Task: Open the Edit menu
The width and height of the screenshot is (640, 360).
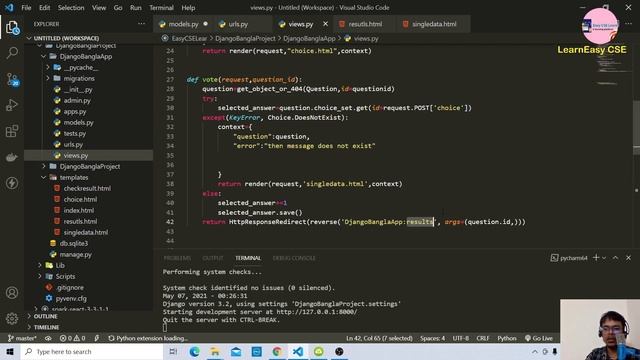Action: point(44,8)
